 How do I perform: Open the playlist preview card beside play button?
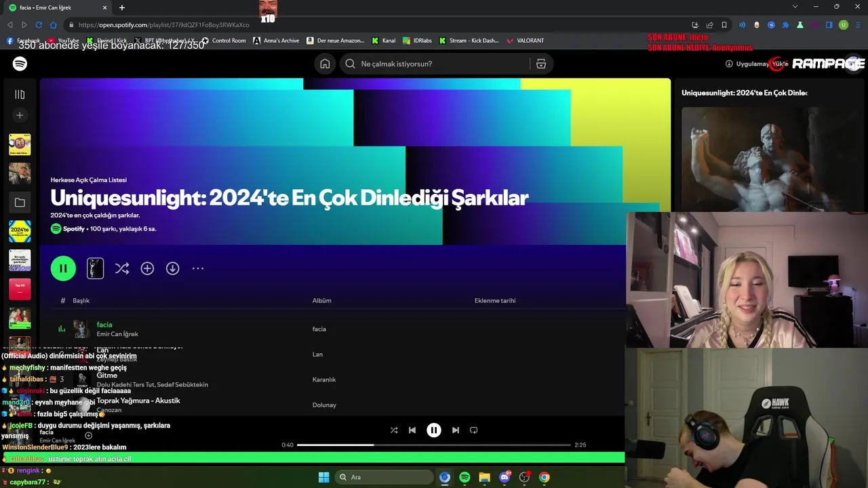(95, 268)
